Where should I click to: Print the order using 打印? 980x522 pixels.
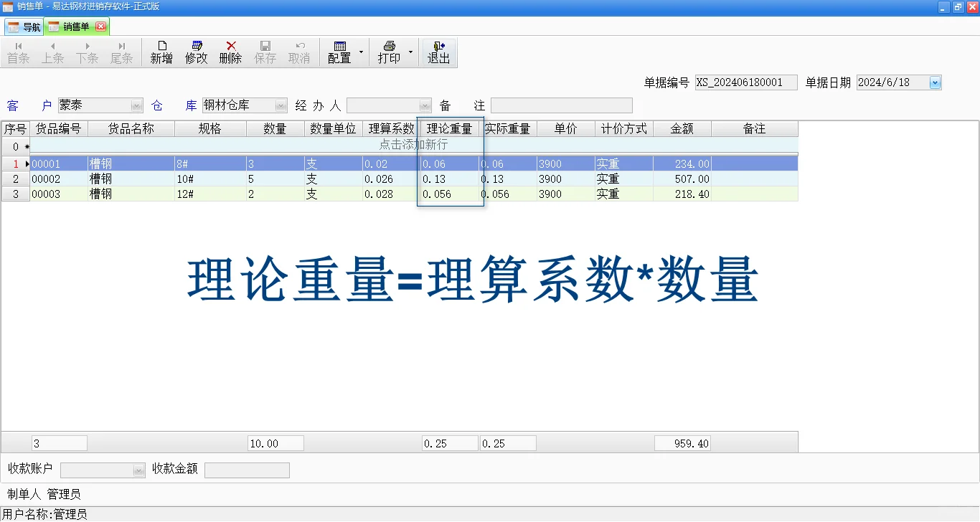[x=389, y=53]
